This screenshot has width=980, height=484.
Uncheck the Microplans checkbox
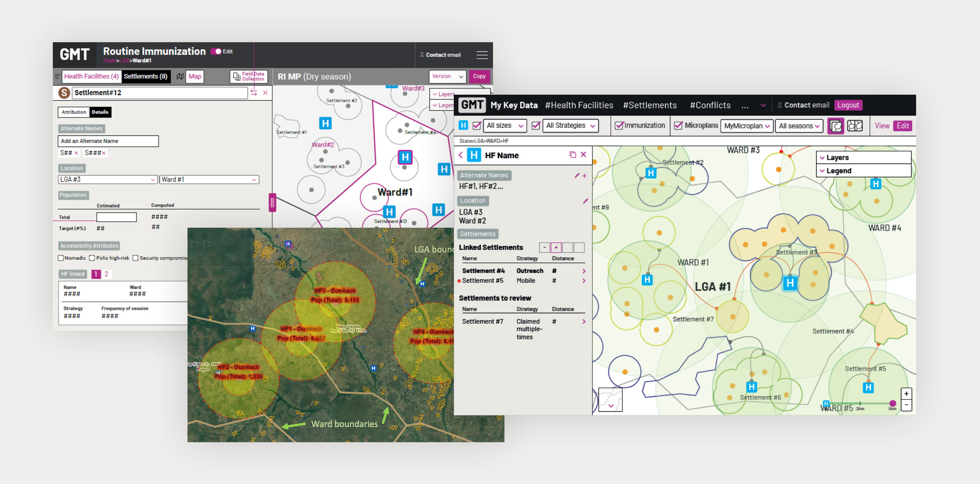point(678,126)
